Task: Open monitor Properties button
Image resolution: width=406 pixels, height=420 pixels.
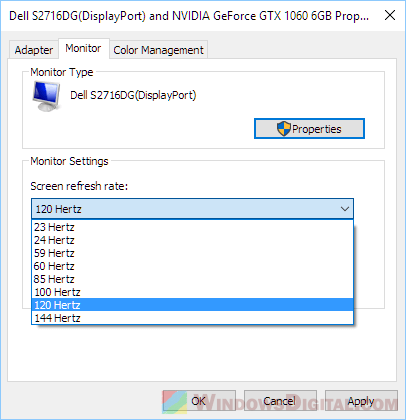Action: tap(309, 129)
